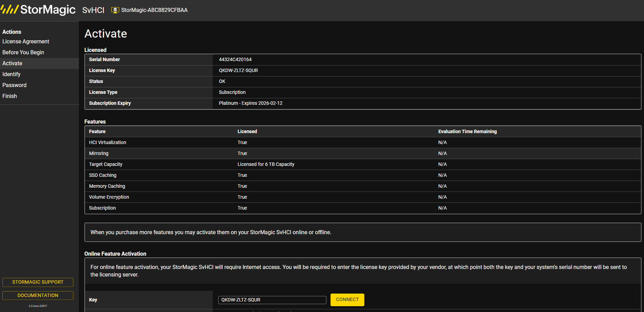Click the StorMagic Support button
644x312 pixels.
(38, 282)
